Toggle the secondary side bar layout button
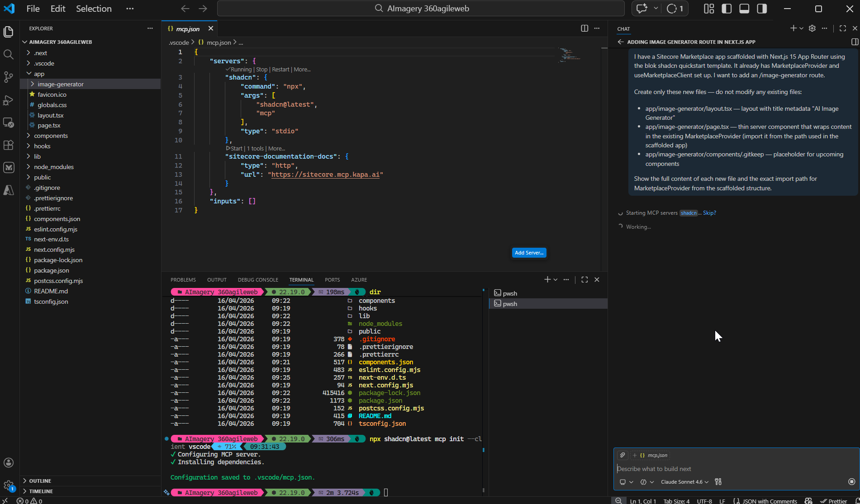 point(762,9)
